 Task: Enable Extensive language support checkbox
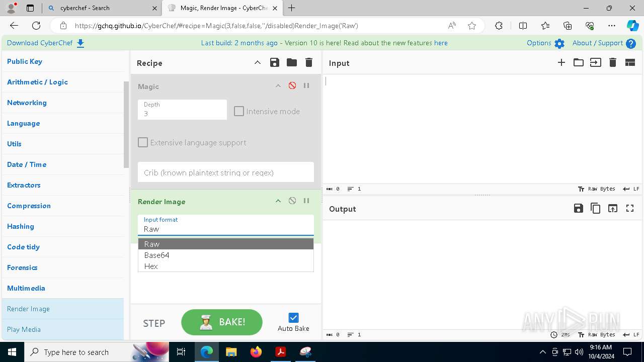pyautogui.click(x=143, y=142)
